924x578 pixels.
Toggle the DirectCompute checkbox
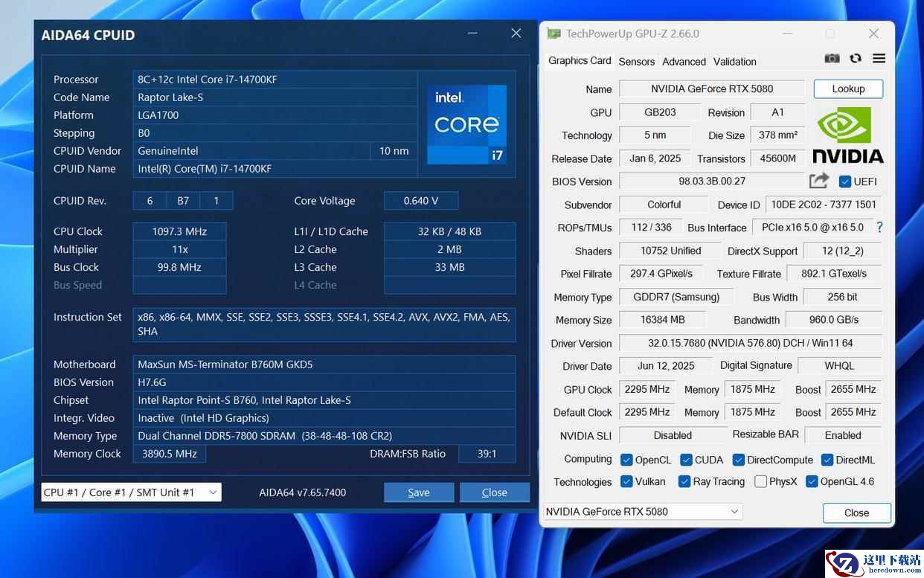tap(739, 460)
